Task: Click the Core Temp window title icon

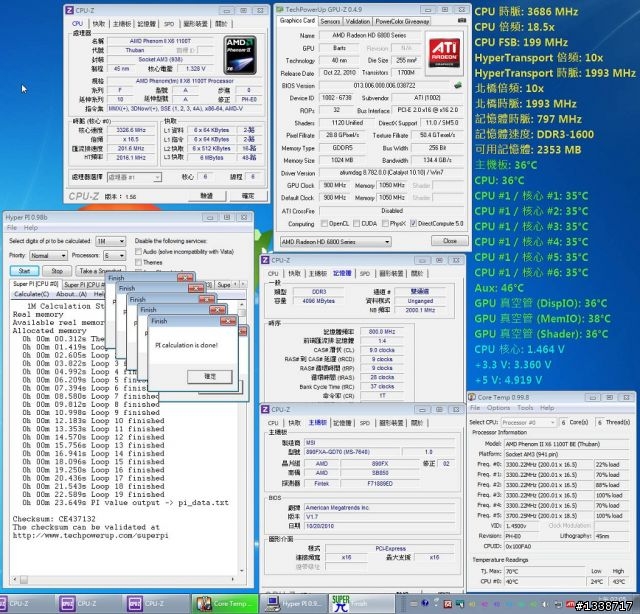Action: (x=472, y=397)
